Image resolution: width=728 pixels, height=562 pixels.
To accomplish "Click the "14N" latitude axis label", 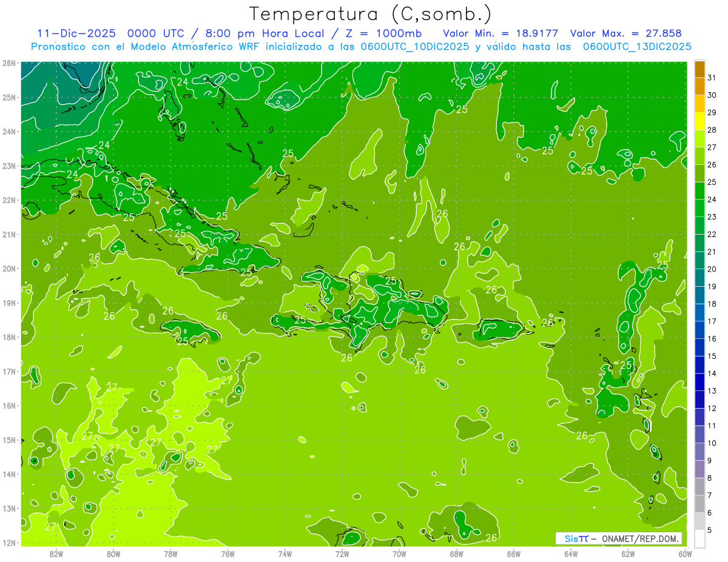I will tap(9, 474).
